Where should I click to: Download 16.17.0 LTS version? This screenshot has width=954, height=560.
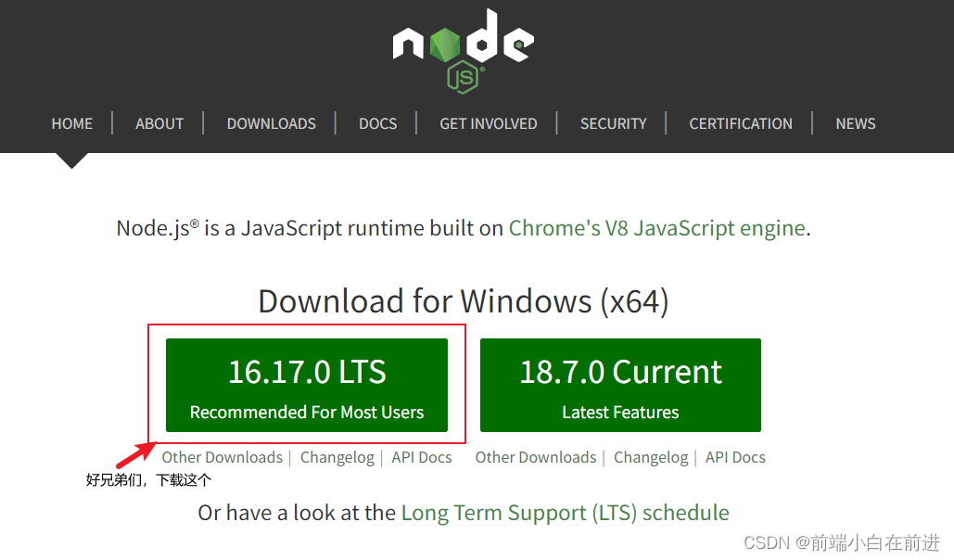point(307,386)
